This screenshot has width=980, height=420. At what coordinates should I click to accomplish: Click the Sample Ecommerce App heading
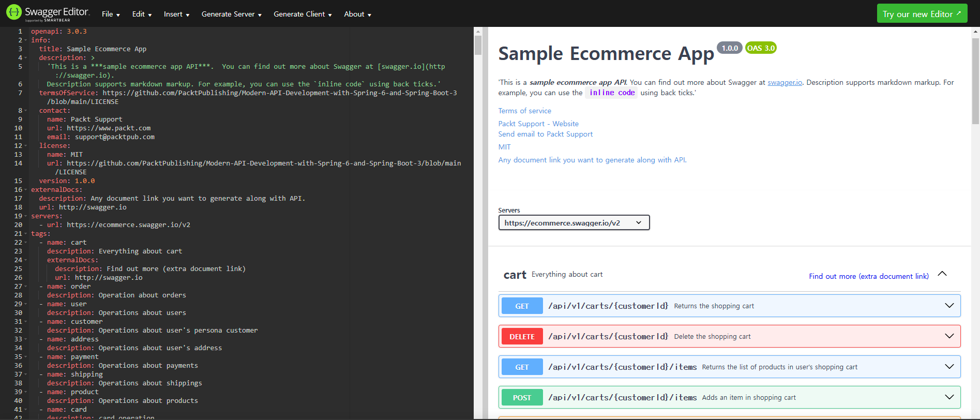[x=606, y=54]
